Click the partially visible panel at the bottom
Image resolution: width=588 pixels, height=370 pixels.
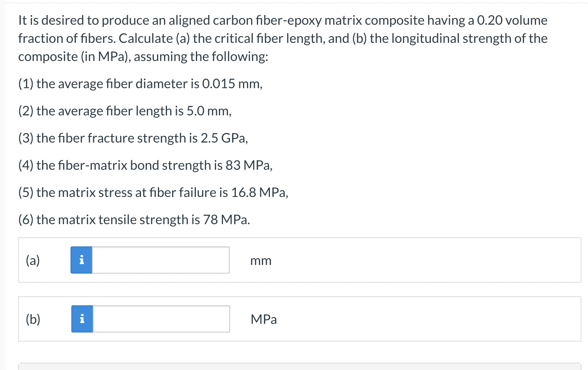[x=294, y=367]
